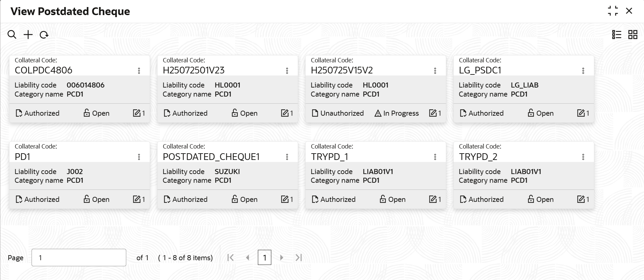Refresh the postdated cheque list
Screen dimensions: 644x280
point(44,35)
